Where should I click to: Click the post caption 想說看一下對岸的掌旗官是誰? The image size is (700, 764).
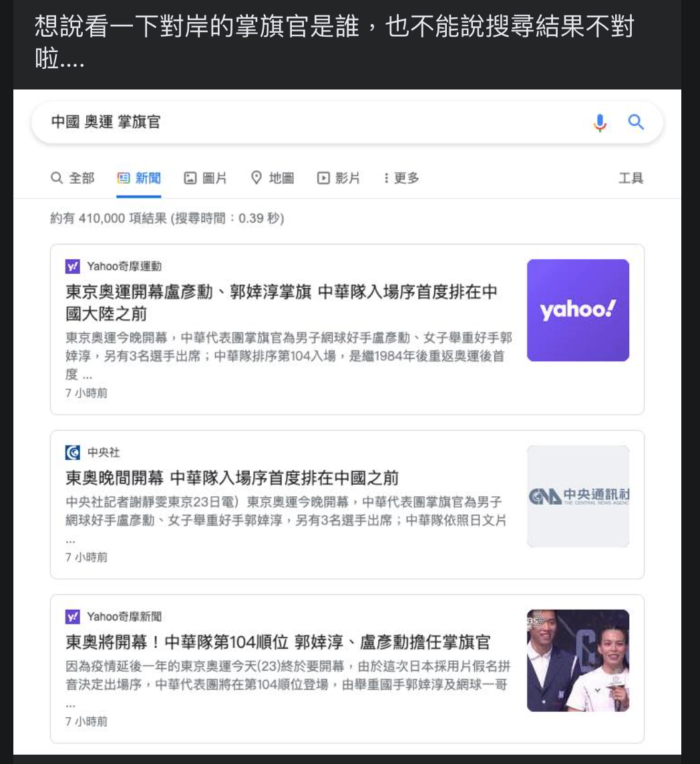pyautogui.click(x=335, y=42)
